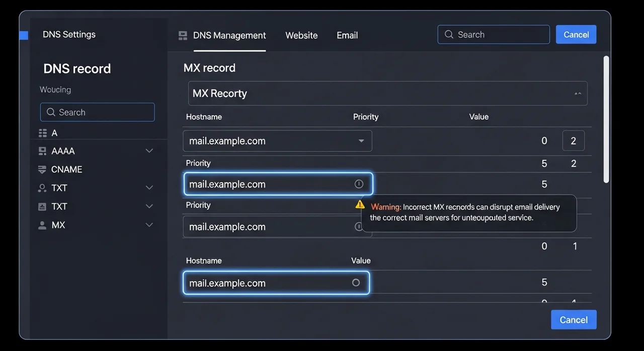The height and width of the screenshot is (351, 644).
Task: Click the DNS Management tab icon
Action: pos(183,36)
